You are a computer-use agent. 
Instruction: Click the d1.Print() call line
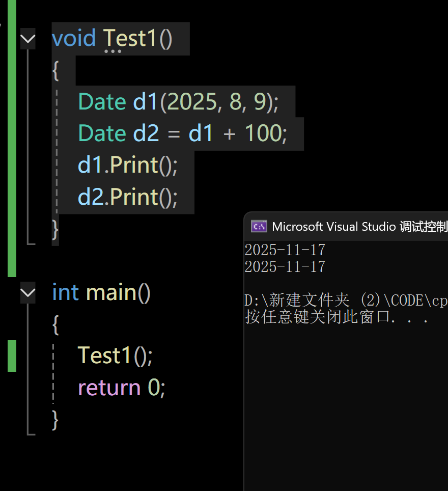tap(128, 165)
